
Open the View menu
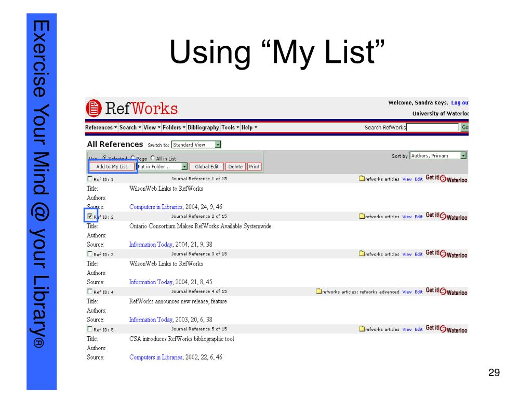click(152, 128)
